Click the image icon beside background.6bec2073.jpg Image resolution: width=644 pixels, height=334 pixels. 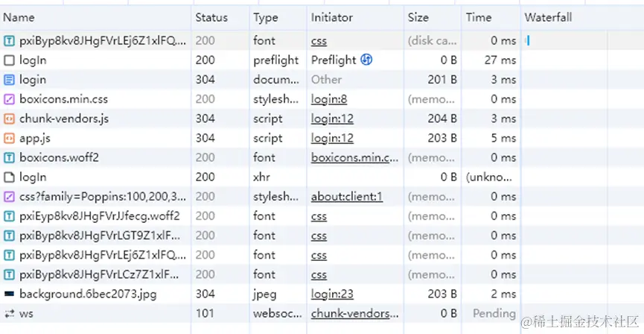click(9, 294)
